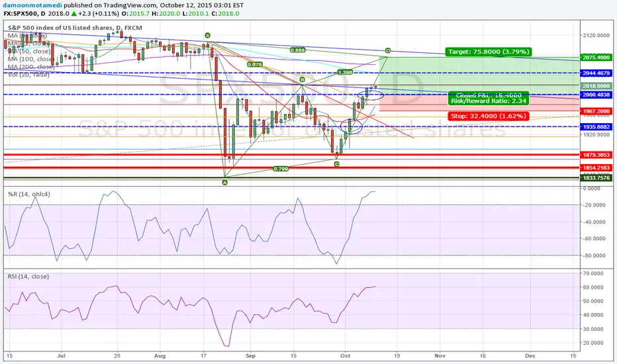617x364 pixels.
Task: Click the O:2015.7 open value
Action: (135, 13)
